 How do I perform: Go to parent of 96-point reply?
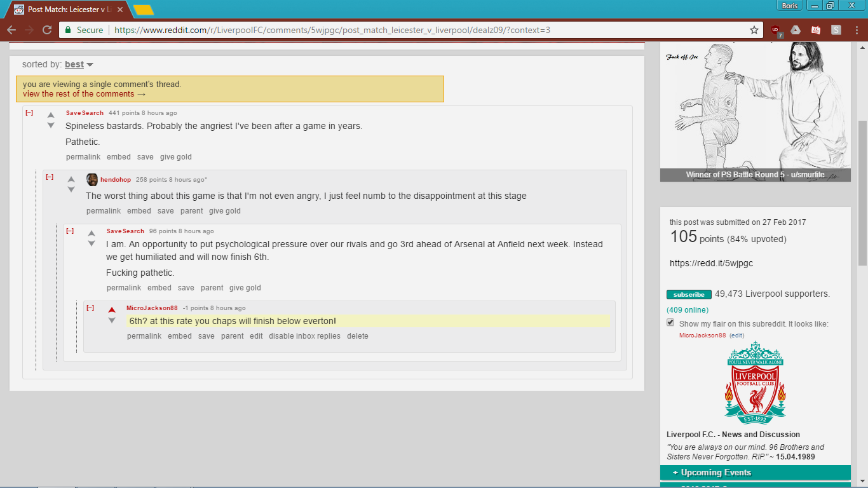coord(212,288)
